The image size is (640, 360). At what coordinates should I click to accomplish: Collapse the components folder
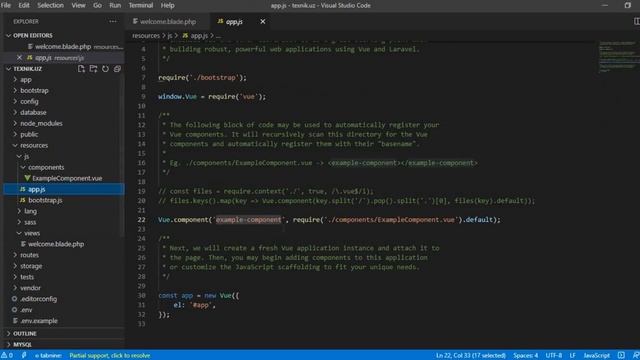(46, 168)
